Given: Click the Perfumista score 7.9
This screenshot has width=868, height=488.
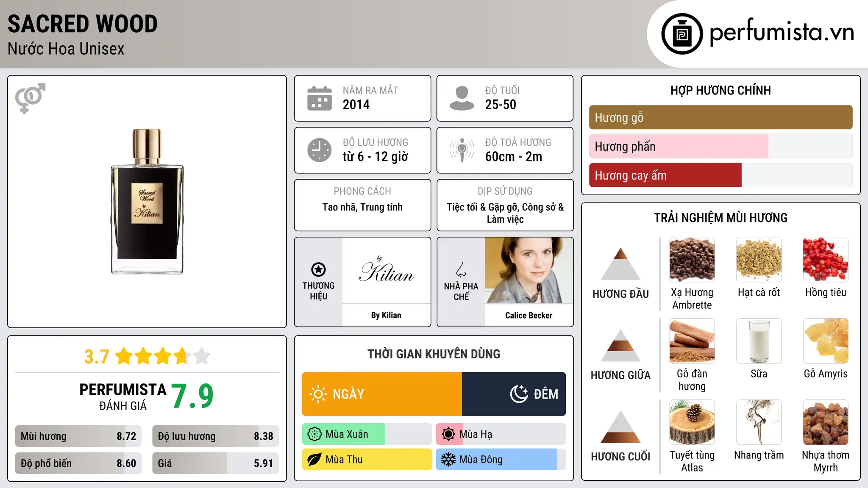Looking at the screenshot, I should click(x=192, y=396).
